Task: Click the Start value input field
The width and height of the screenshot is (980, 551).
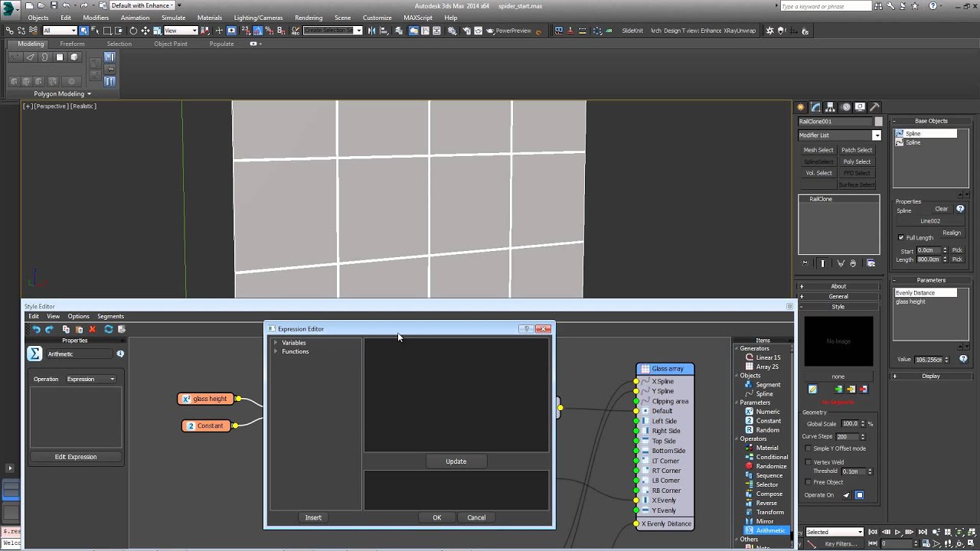Action: (x=928, y=250)
